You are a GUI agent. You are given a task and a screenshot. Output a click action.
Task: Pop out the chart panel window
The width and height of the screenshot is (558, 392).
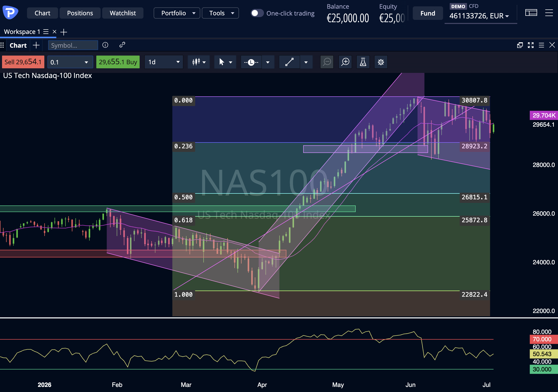pyautogui.click(x=520, y=45)
